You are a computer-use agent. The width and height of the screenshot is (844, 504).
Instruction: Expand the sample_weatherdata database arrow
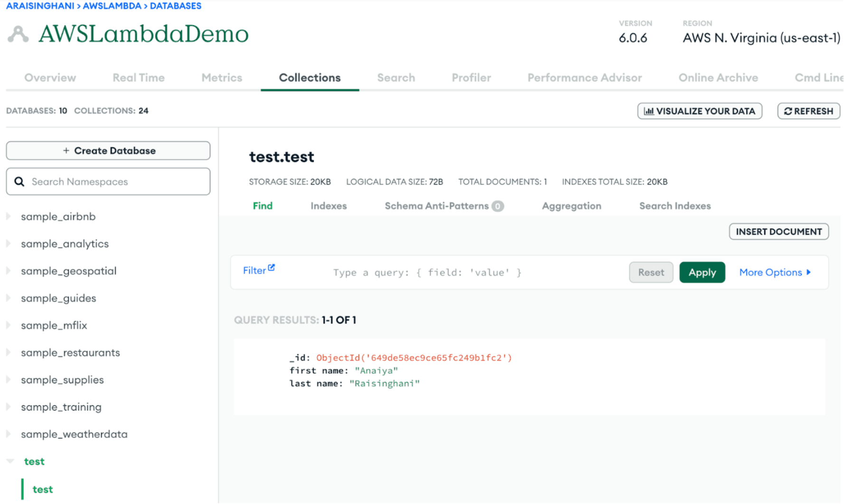(9, 434)
